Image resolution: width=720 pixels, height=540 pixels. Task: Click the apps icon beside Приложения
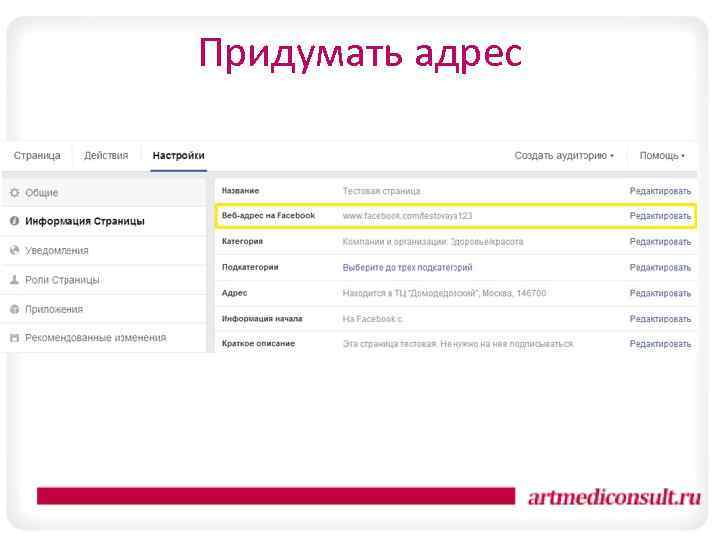(x=15, y=309)
